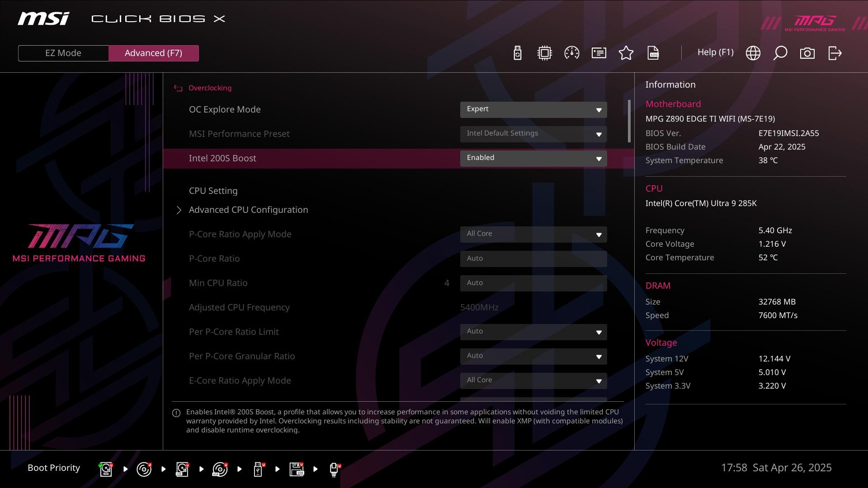Image resolution: width=868 pixels, height=488 pixels.
Task: Click the profile card icon in toolbar
Action: (x=599, y=53)
